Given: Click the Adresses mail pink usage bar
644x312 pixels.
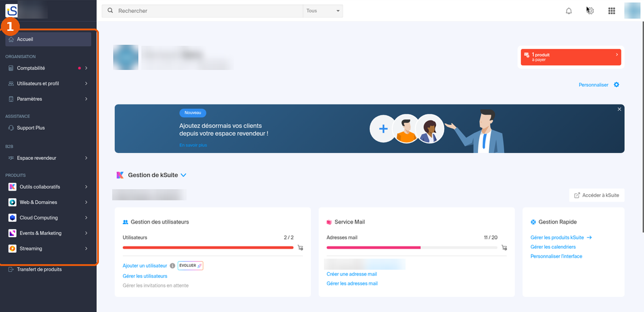Looking at the screenshot, I should 374,248.
